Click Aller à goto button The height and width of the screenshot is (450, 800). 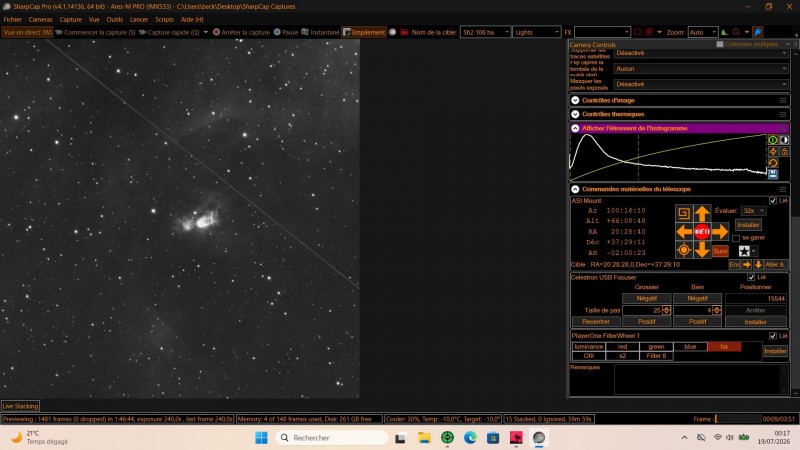pos(776,264)
